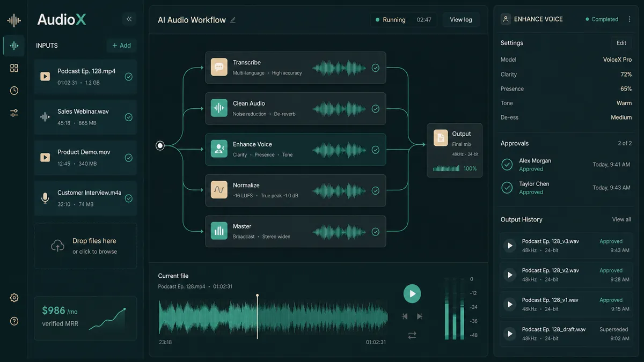This screenshot has width=644, height=362.
Task: Click the Enhance Voice panel person icon
Action: pyautogui.click(x=506, y=19)
